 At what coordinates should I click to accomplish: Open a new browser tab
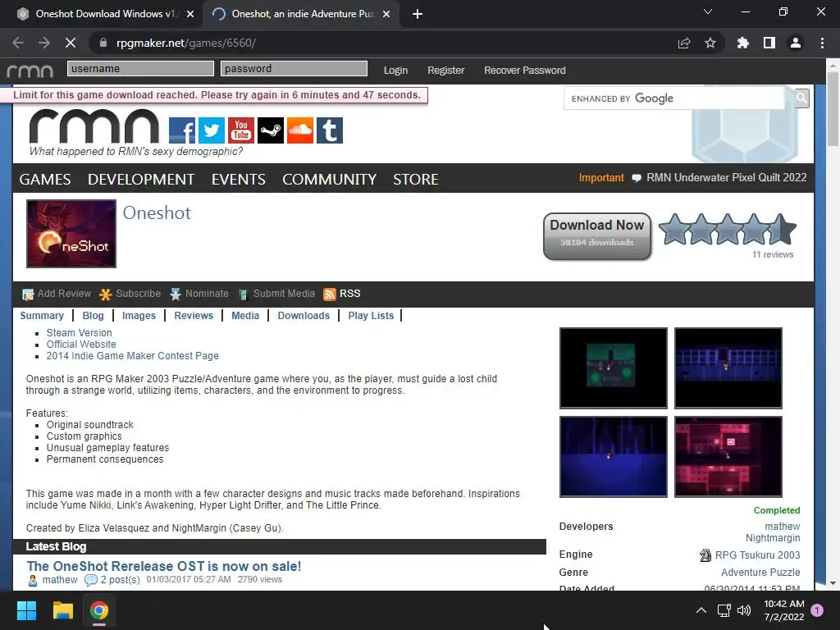click(x=418, y=14)
